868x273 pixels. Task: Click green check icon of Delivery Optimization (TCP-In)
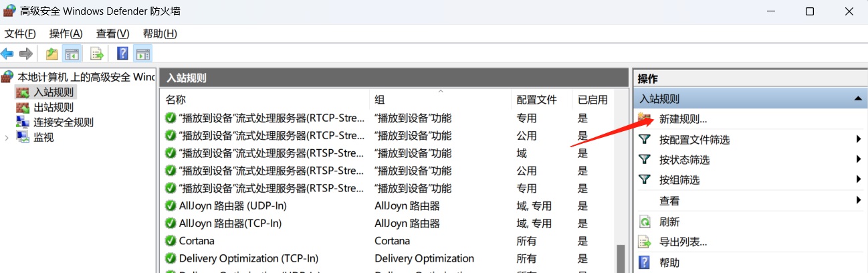tap(171, 258)
